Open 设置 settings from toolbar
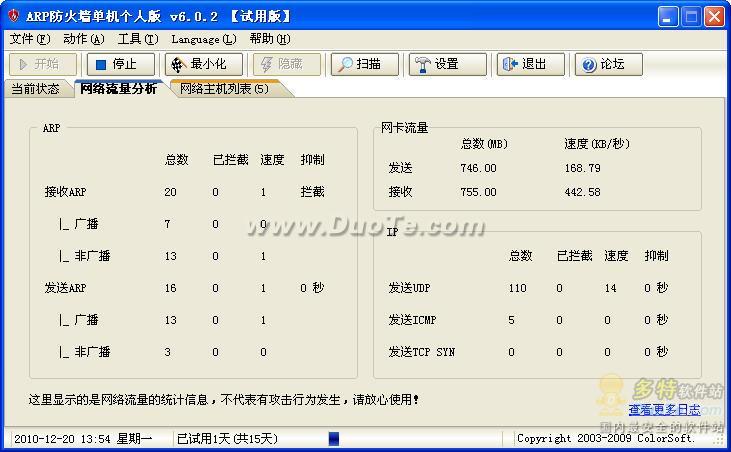Image resolution: width=731 pixels, height=452 pixels. [x=448, y=64]
